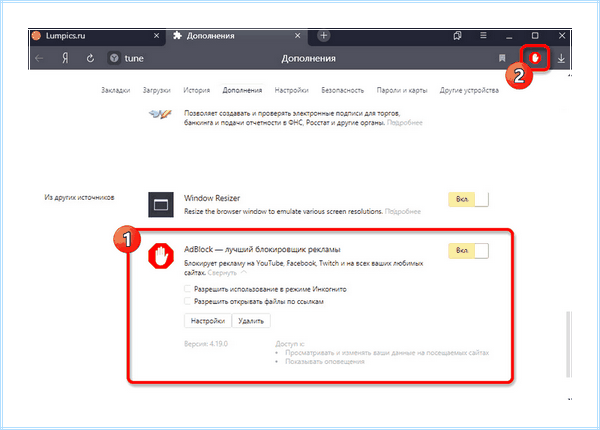Click the Yandex Я home icon

tap(65, 58)
